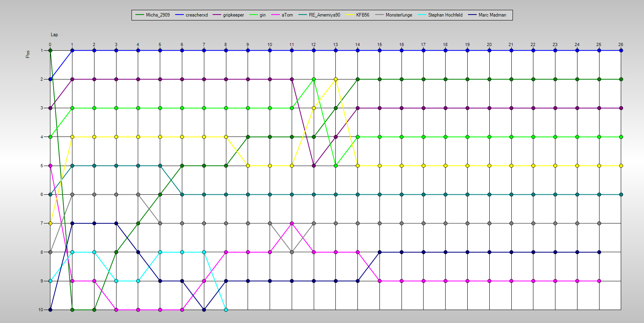This screenshot has width=644, height=323.
Task: Click position 6 label on Pos axis
Action: (x=42, y=194)
